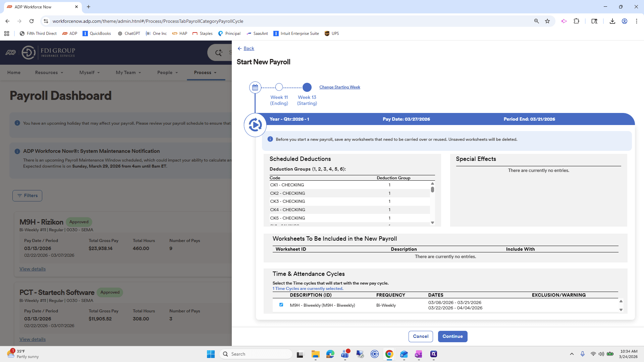Open the Filters button on dashboard
The width and height of the screenshot is (644, 362).
pos(27,196)
